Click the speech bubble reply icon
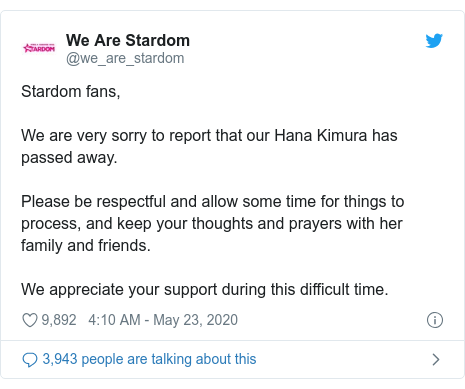 pos(30,360)
